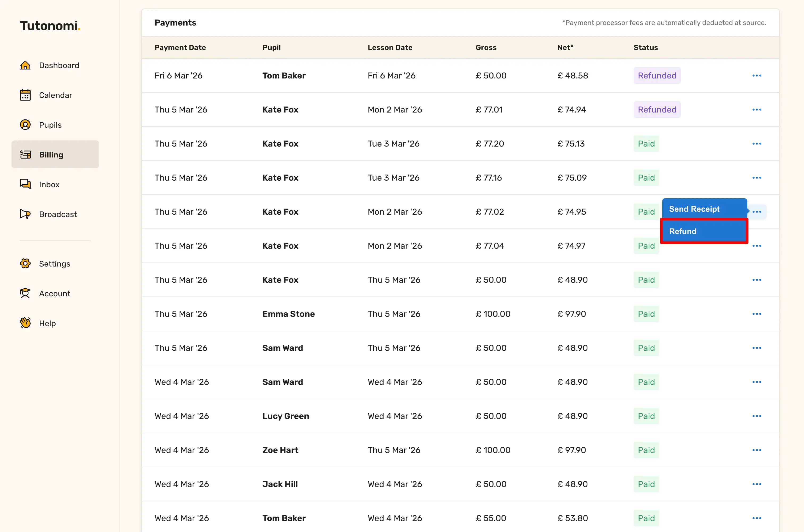Open options menu for Emma Stone payment

point(756,314)
